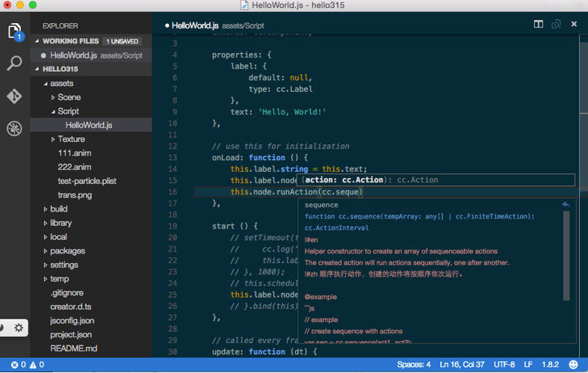Open the Search view icon
This screenshot has height=373, width=588.
click(15, 63)
